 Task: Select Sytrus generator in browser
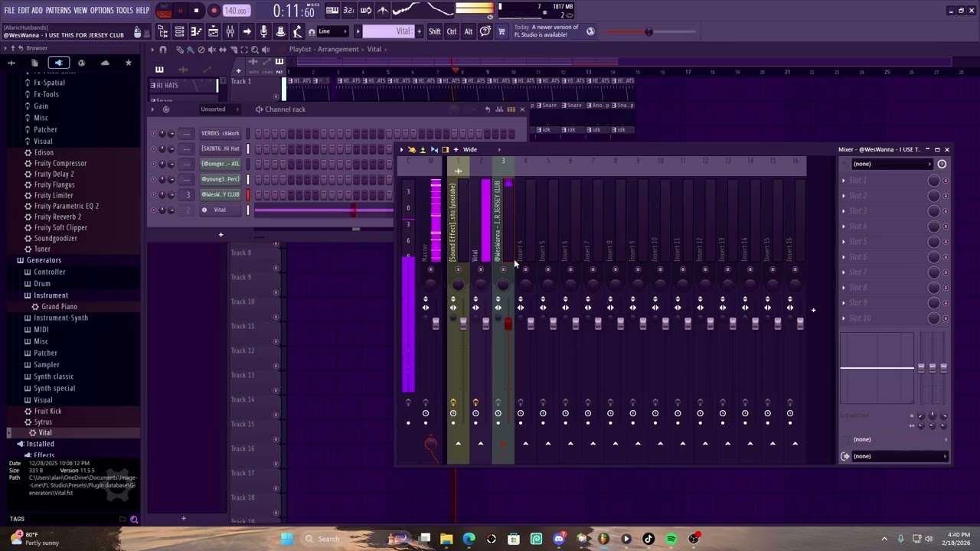pyautogui.click(x=43, y=422)
